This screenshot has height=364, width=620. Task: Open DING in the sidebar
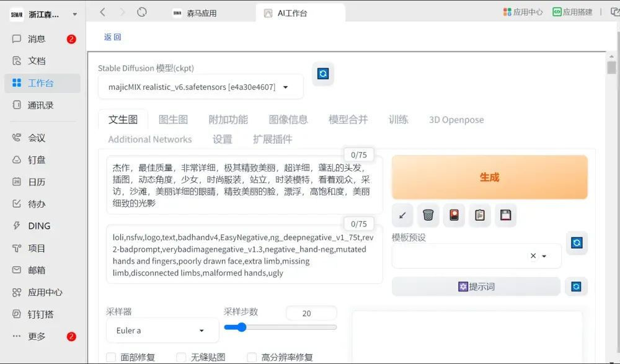click(x=42, y=226)
